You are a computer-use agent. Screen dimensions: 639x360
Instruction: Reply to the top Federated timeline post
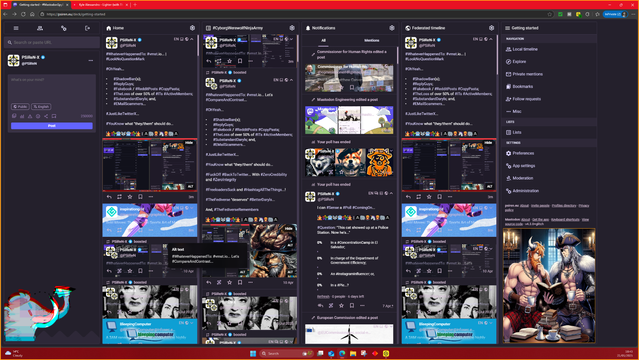pos(408,197)
